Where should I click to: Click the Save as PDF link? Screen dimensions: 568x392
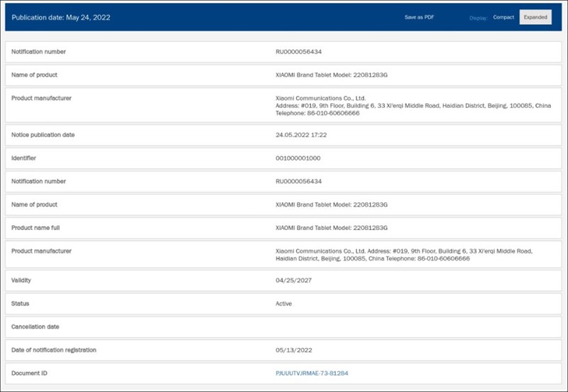[x=419, y=17]
